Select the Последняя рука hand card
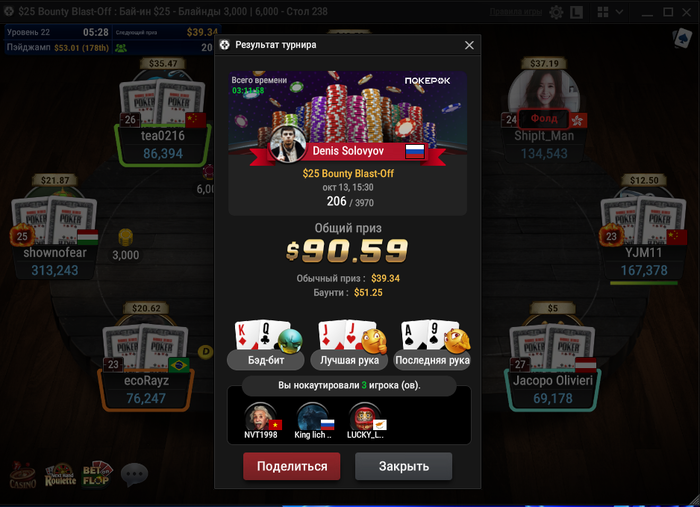This screenshot has width=700, height=507. coord(432,345)
